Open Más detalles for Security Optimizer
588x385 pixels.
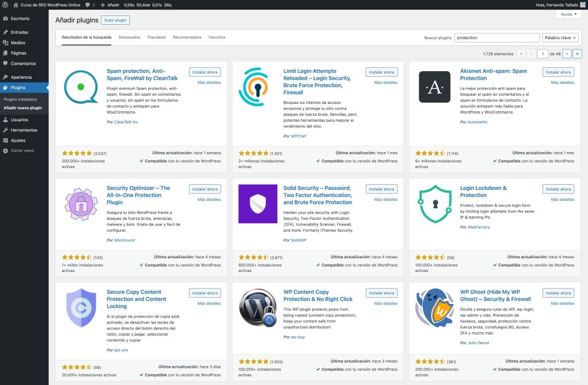(x=209, y=200)
